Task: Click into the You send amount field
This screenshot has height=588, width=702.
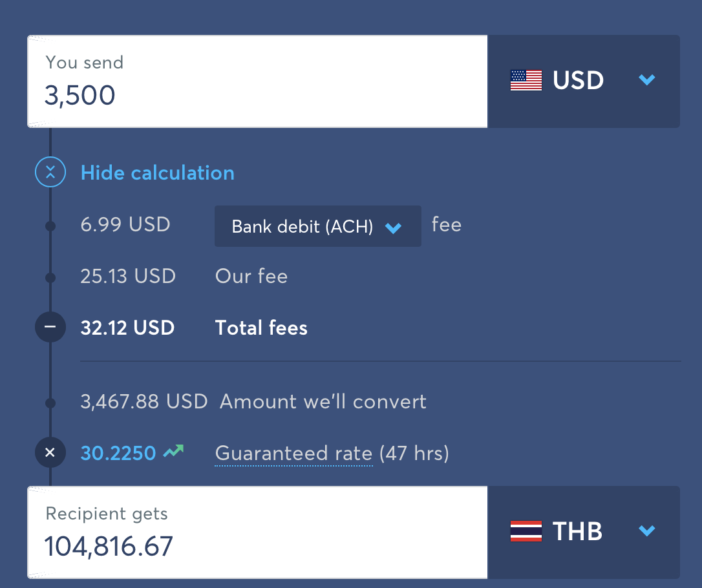Action: 257,81
